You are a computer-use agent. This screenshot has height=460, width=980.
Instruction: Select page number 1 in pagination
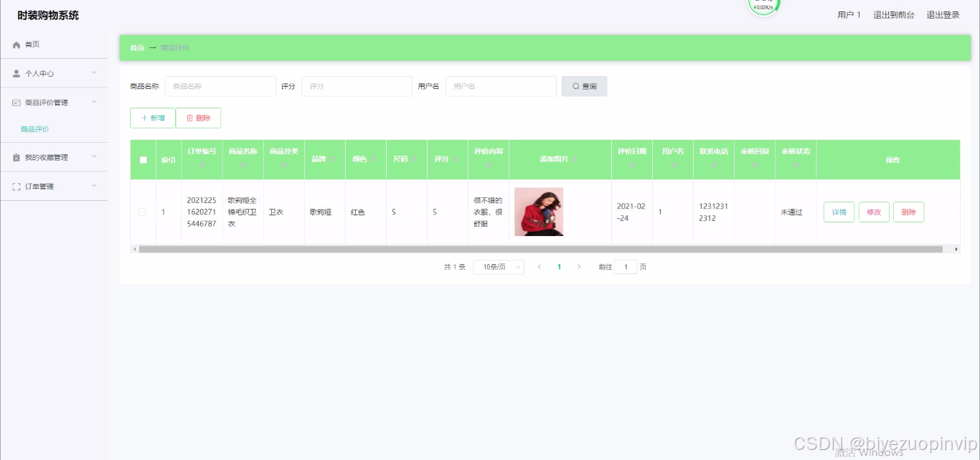[x=559, y=267]
